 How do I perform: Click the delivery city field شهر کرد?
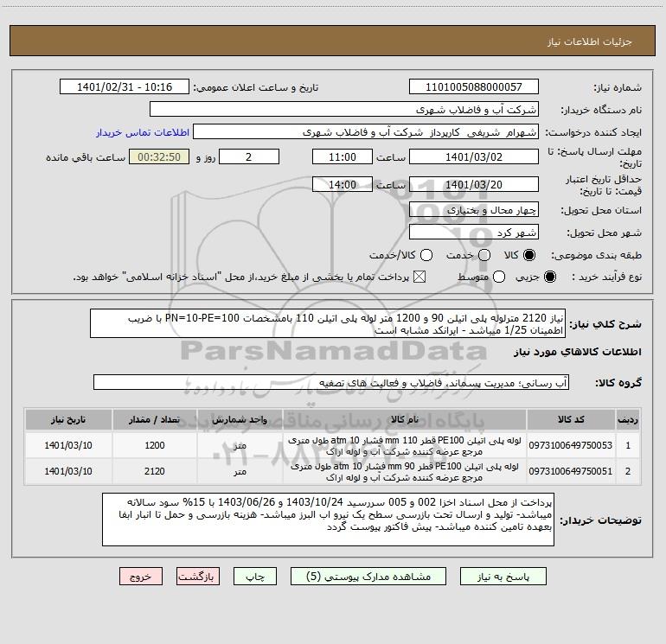[474, 232]
